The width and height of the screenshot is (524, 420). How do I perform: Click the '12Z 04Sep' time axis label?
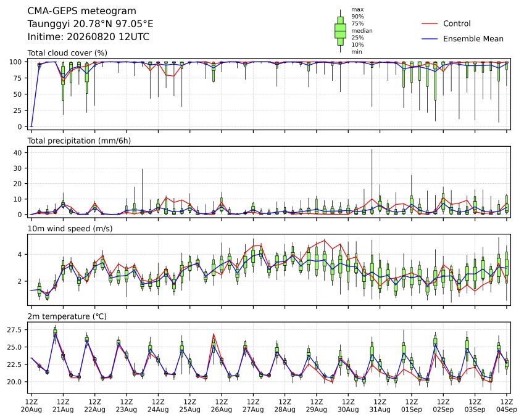(x=507, y=406)
